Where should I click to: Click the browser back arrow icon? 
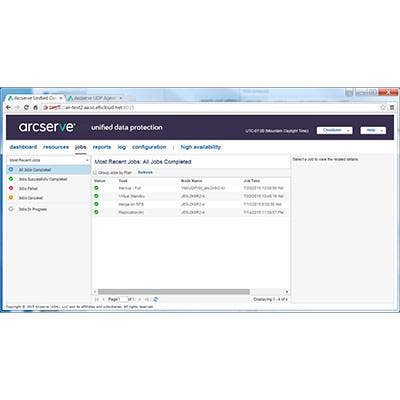pos(9,107)
